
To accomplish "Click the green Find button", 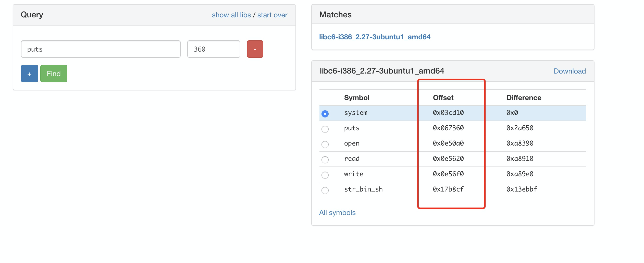I will point(54,74).
